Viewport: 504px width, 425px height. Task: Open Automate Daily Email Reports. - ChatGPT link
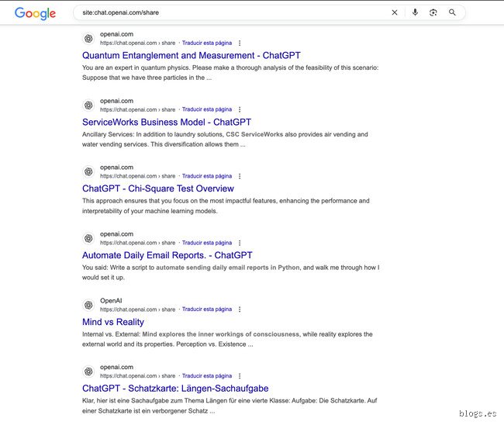167,255
